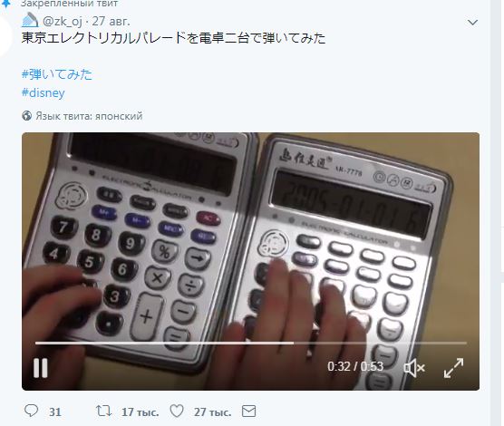Viewport: 504px width, 426px height.
Task: Click the reply speech bubble icon
Action: point(31,411)
